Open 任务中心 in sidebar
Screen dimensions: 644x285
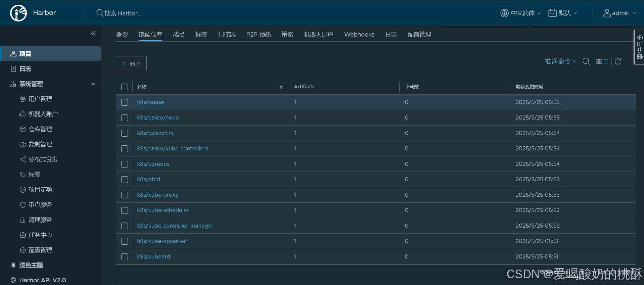40,235
